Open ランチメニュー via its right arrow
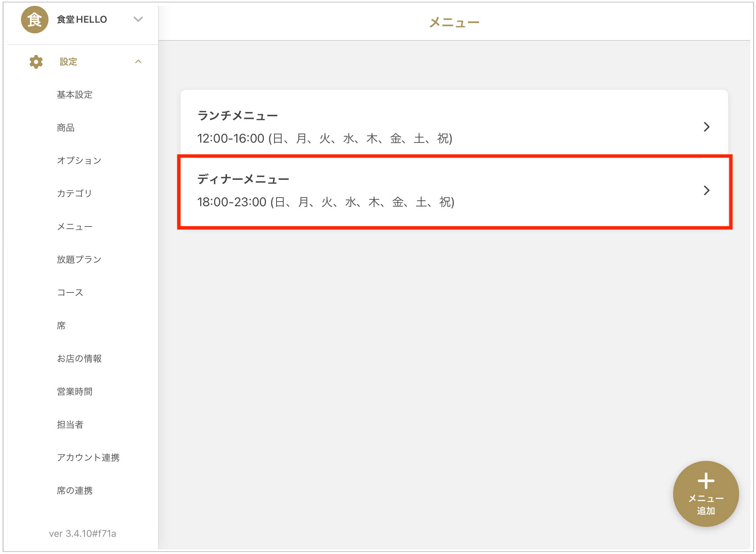 click(706, 127)
